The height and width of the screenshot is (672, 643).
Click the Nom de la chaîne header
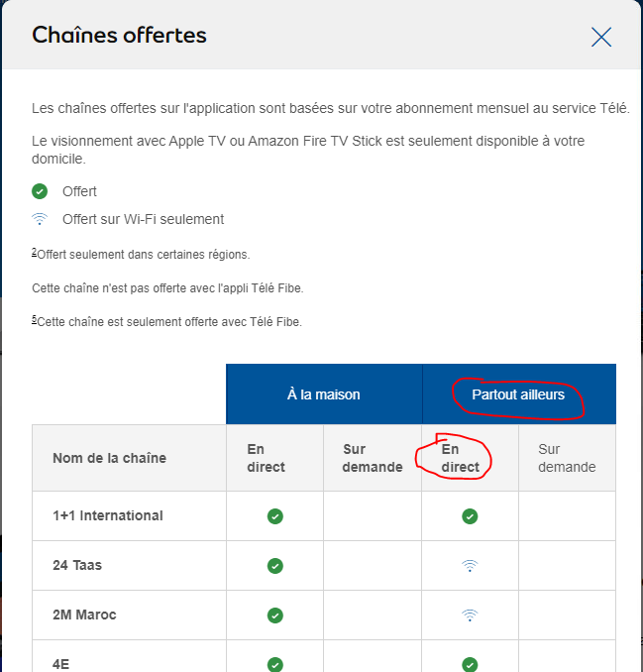[109, 458]
